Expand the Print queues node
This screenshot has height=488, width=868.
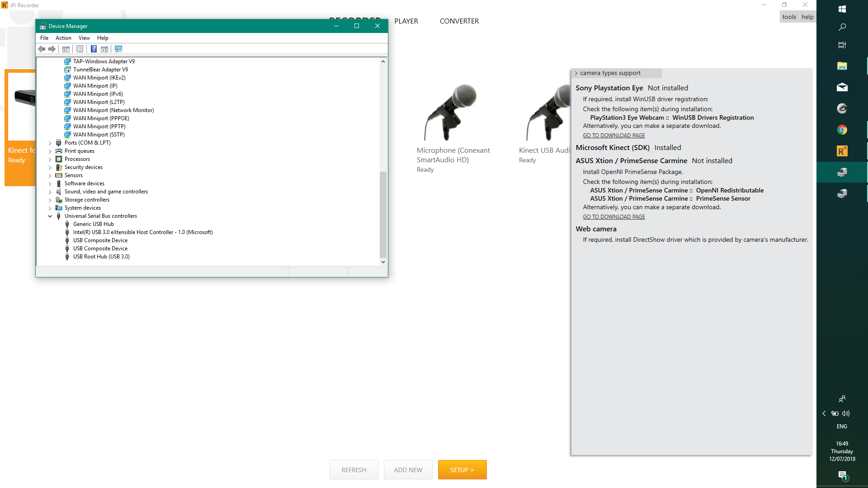point(50,151)
